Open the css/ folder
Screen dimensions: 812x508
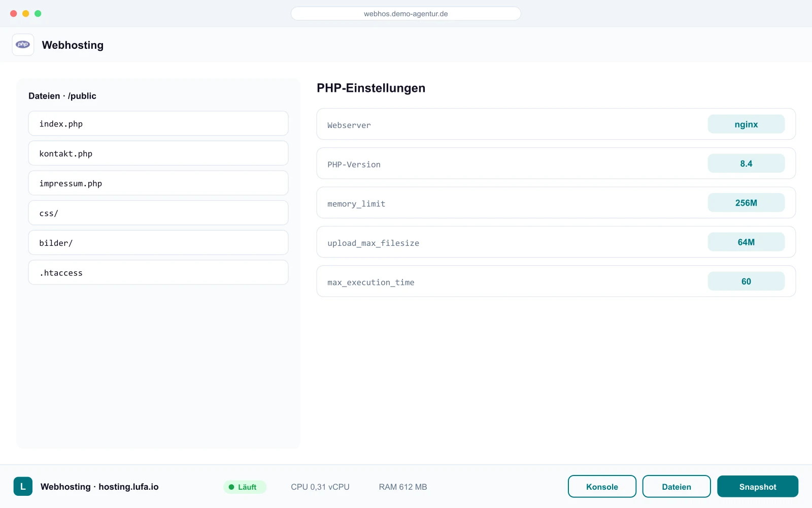158,213
